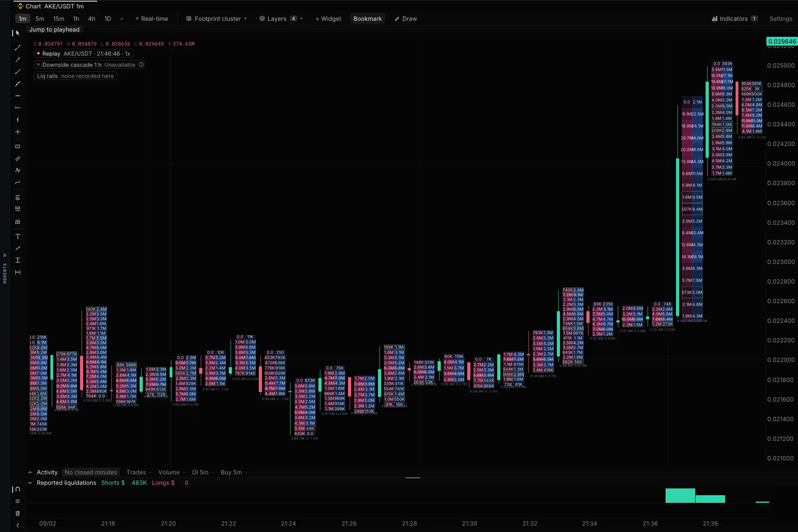The width and height of the screenshot is (798, 532).
Task: Switch to the 15m timeframe
Action: pyautogui.click(x=58, y=19)
